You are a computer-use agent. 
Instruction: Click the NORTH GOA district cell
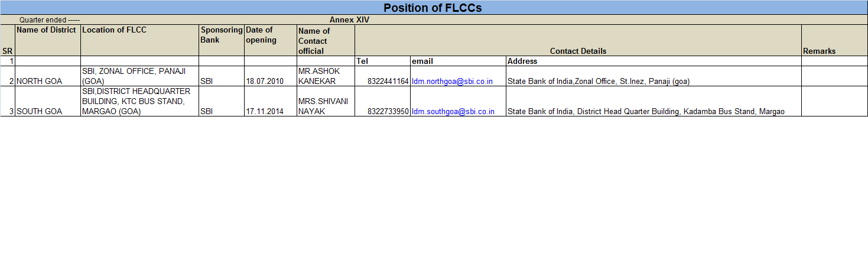click(x=40, y=82)
